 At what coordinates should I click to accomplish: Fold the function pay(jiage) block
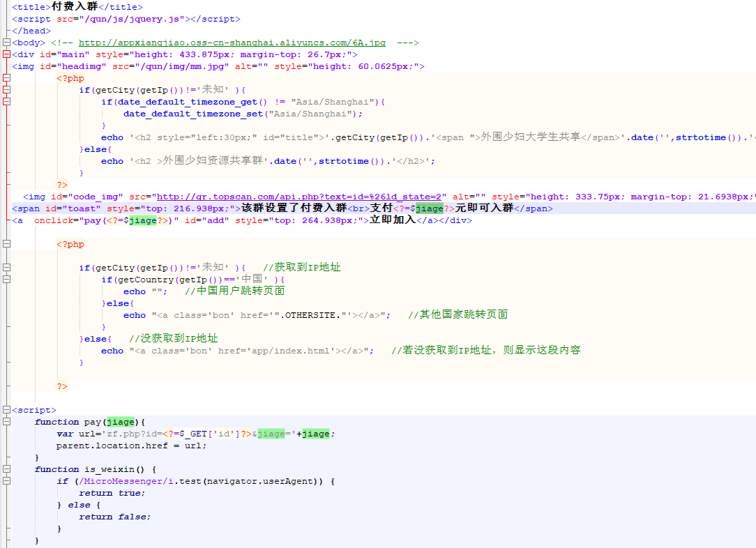6,422
